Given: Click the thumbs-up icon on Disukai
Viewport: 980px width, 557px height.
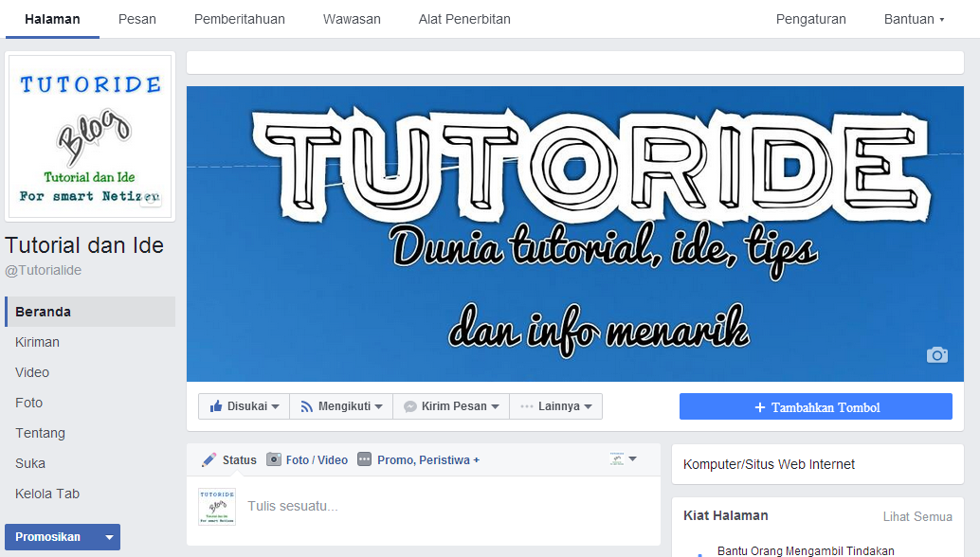Looking at the screenshot, I should 215,405.
